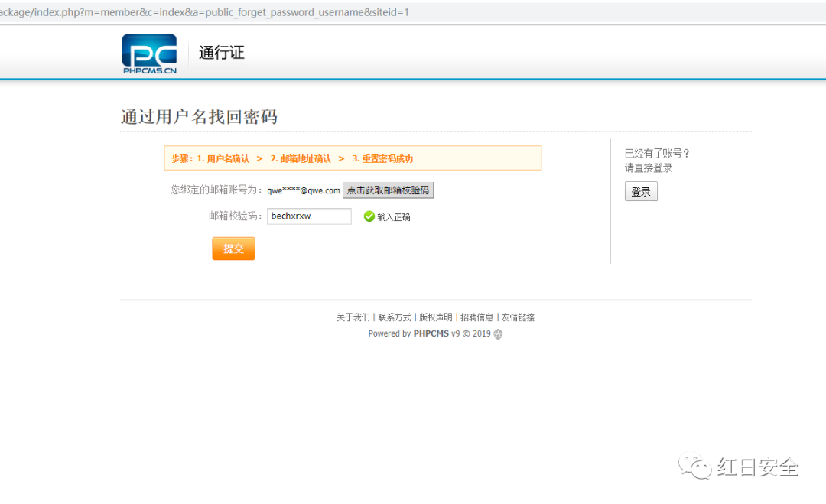Select step 1 用户名确认
The image size is (826, 504).
pyautogui.click(x=223, y=159)
